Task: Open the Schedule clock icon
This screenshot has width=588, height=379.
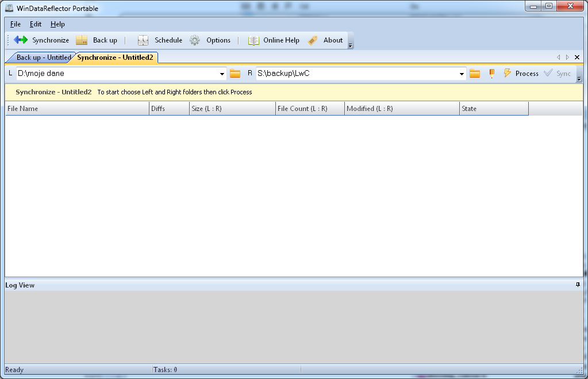Action: [143, 40]
